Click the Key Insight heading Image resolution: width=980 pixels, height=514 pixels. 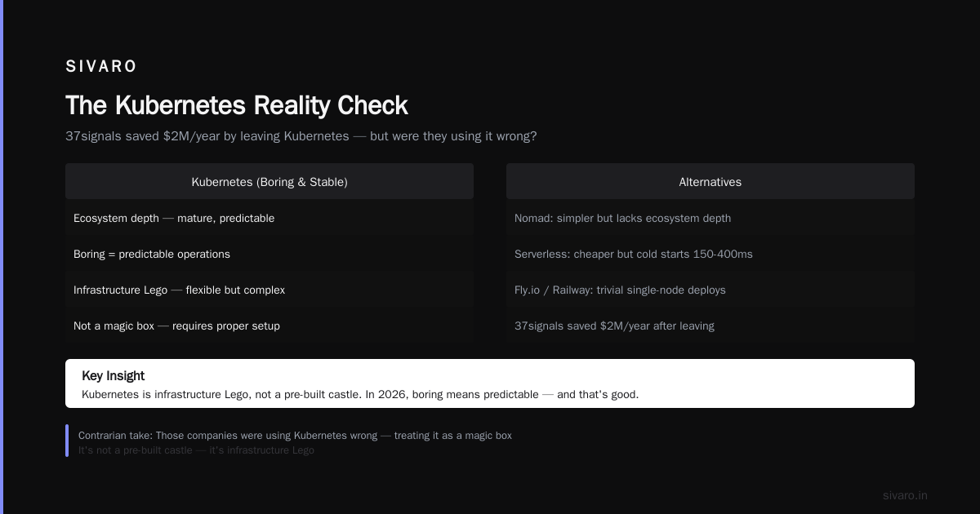tap(114, 376)
